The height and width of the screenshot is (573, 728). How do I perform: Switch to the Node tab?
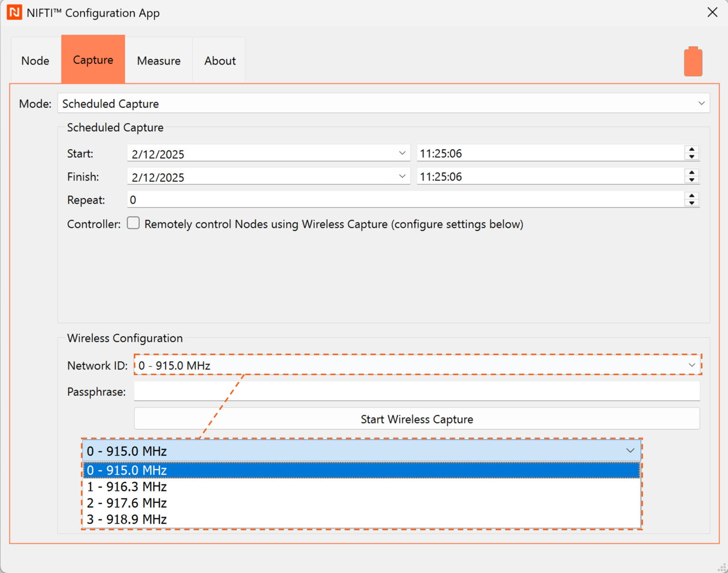[35, 60]
